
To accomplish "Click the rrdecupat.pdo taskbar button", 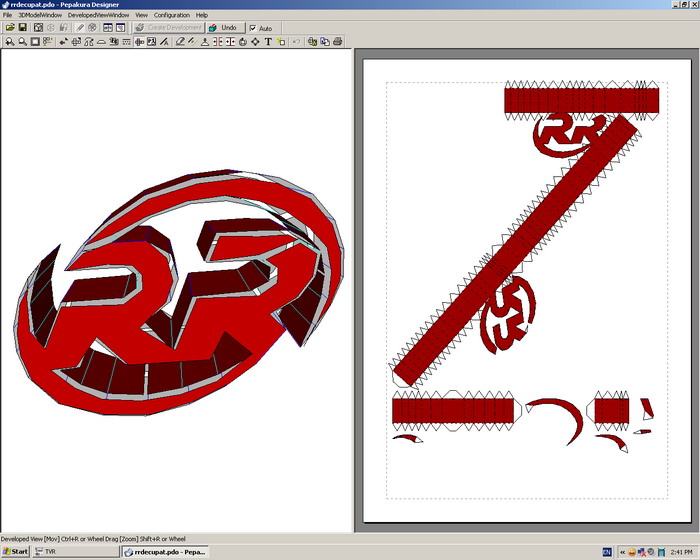I will [x=165, y=552].
